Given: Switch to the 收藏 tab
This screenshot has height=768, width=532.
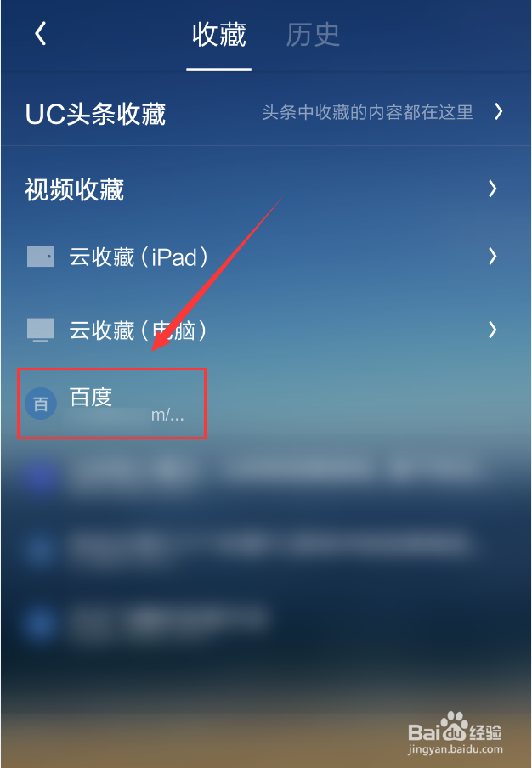Looking at the screenshot, I should pos(219,35).
